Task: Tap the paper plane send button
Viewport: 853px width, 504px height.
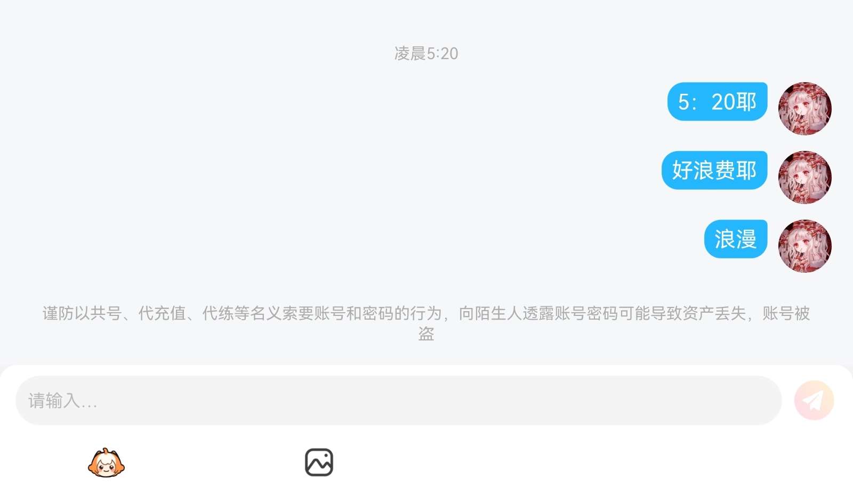Action: coord(814,400)
